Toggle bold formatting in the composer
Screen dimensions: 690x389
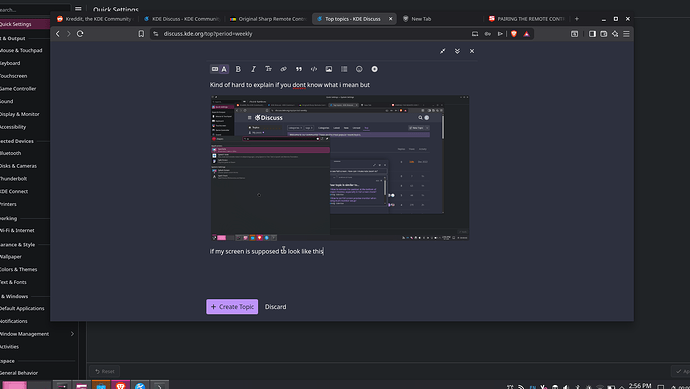(238, 69)
